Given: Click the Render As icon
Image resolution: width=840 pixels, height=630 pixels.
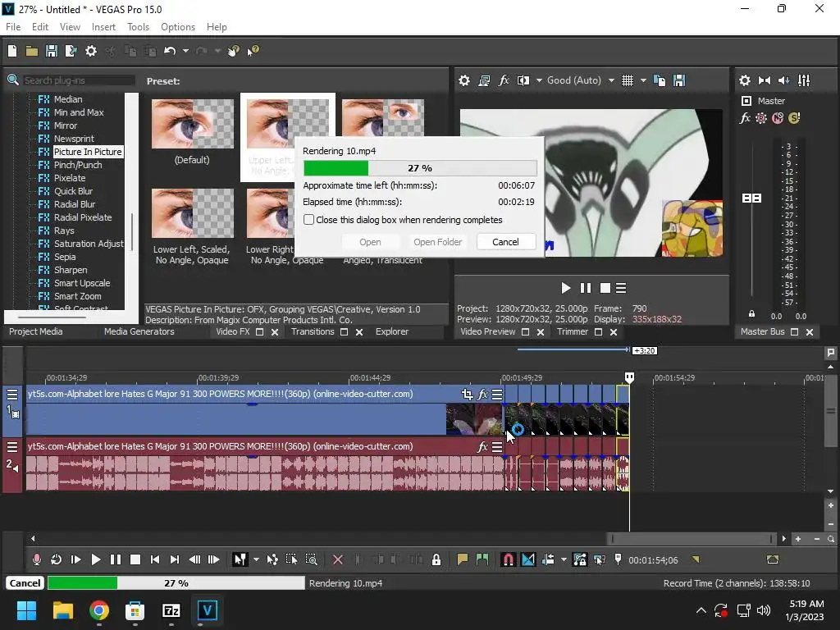Looking at the screenshot, I should (71, 51).
